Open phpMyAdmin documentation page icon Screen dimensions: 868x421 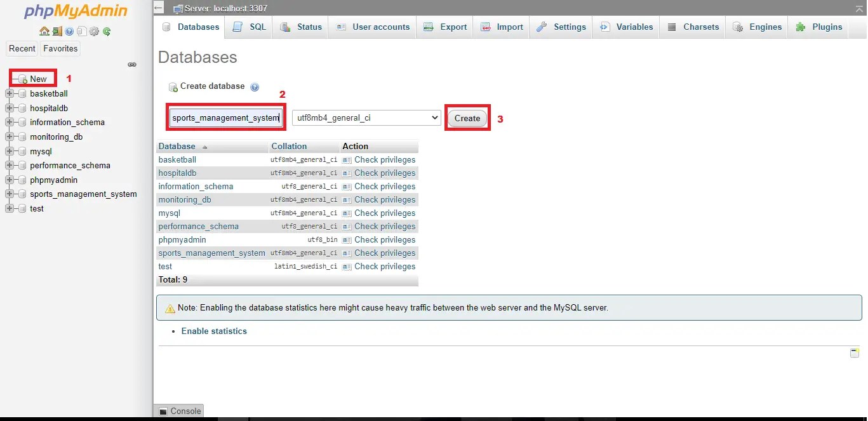tap(82, 32)
